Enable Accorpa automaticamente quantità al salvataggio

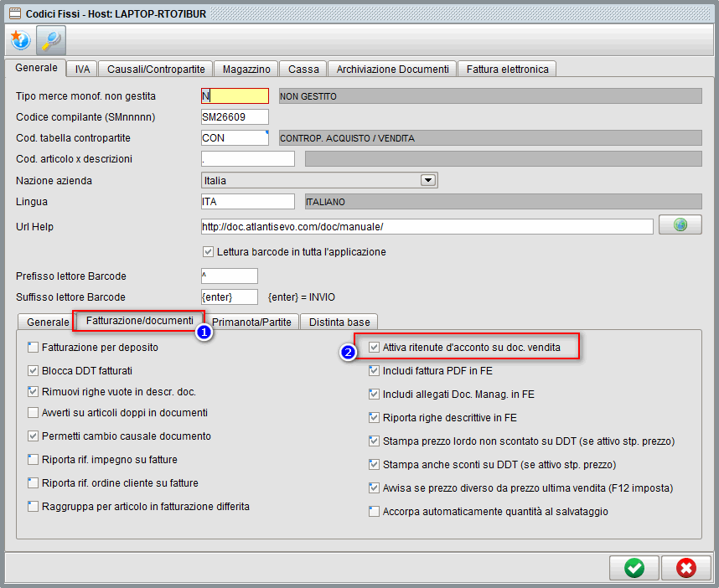pyautogui.click(x=375, y=511)
